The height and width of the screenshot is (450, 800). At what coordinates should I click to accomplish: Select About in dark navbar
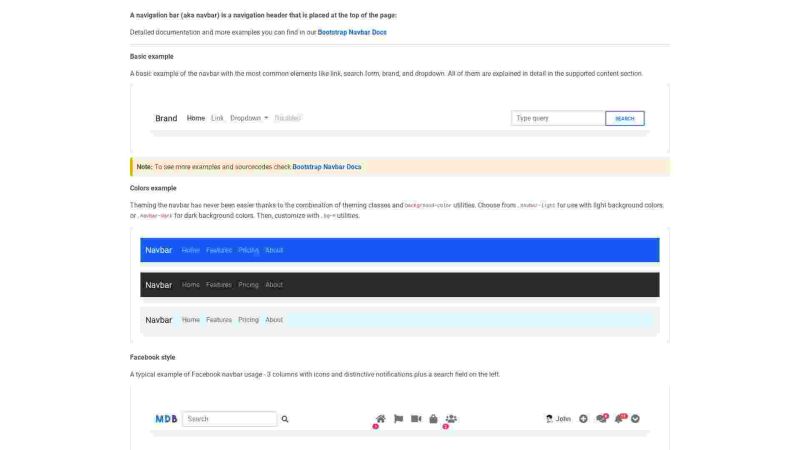click(274, 285)
